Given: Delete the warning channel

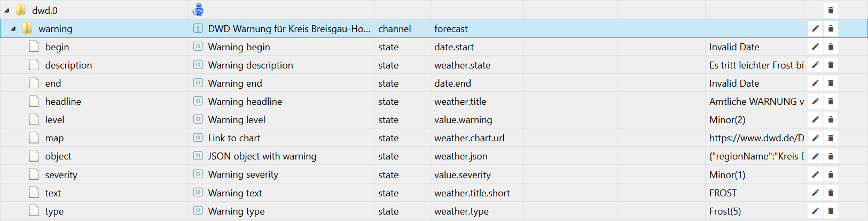Looking at the screenshot, I should [831, 28].
